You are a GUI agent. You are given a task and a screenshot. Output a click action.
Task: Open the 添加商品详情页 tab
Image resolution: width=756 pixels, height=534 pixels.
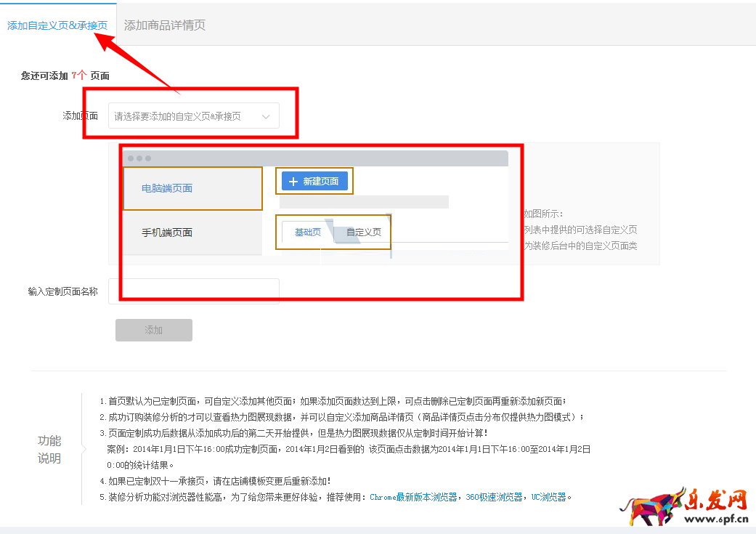click(x=165, y=25)
